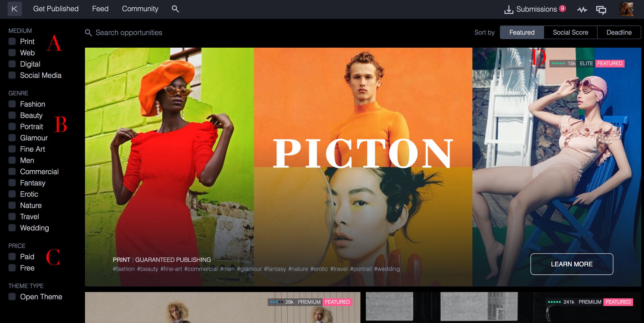This screenshot has width=644, height=323.
Task: Click the FEATURED badge on 241k card
Action: (x=618, y=302)
